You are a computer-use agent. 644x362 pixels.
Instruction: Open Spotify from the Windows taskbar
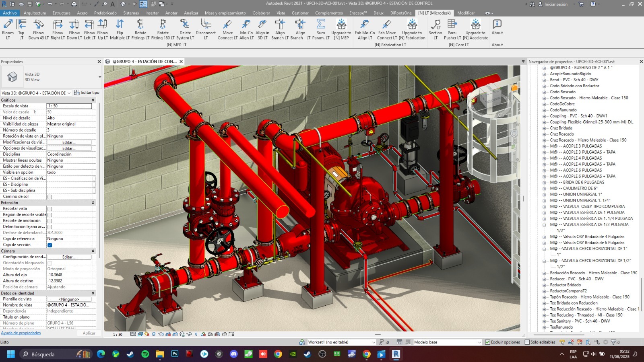click(145, 354)
